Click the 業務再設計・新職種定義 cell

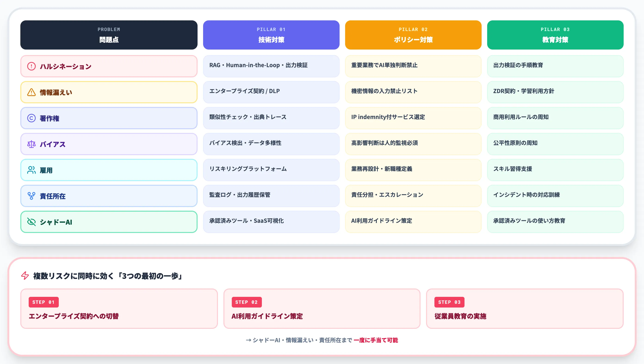click(x=413, y=170)
